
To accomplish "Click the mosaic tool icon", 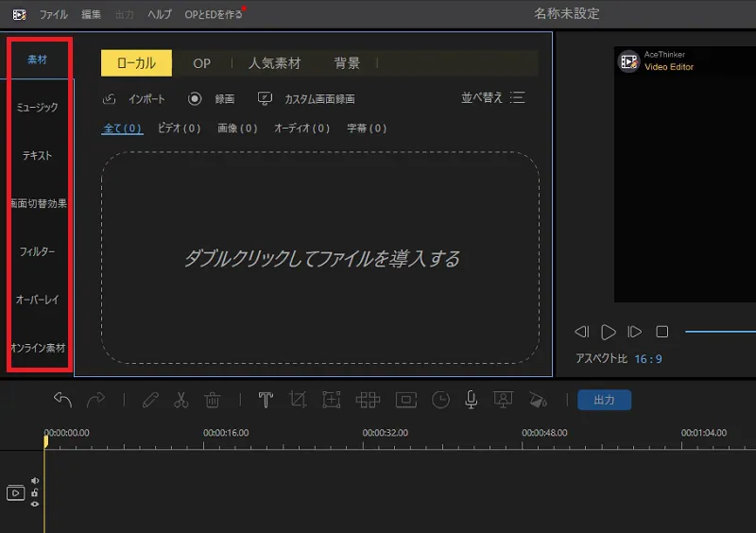I will point(368,400).
